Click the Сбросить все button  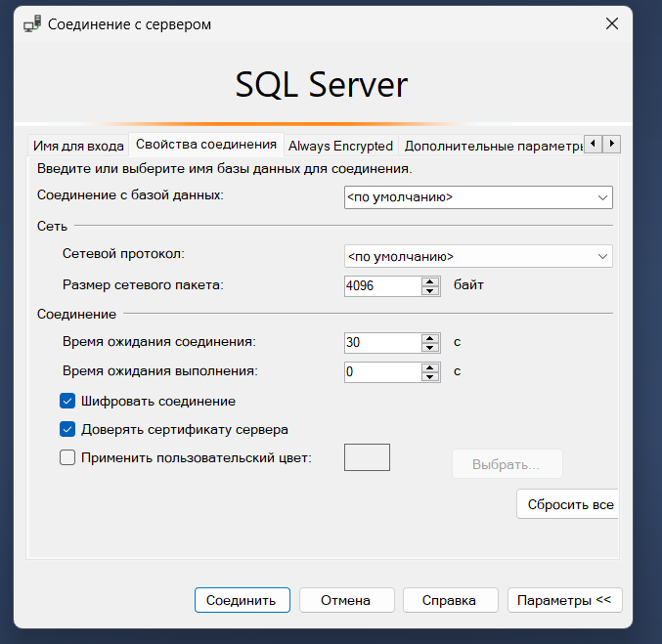click(568, 504)
